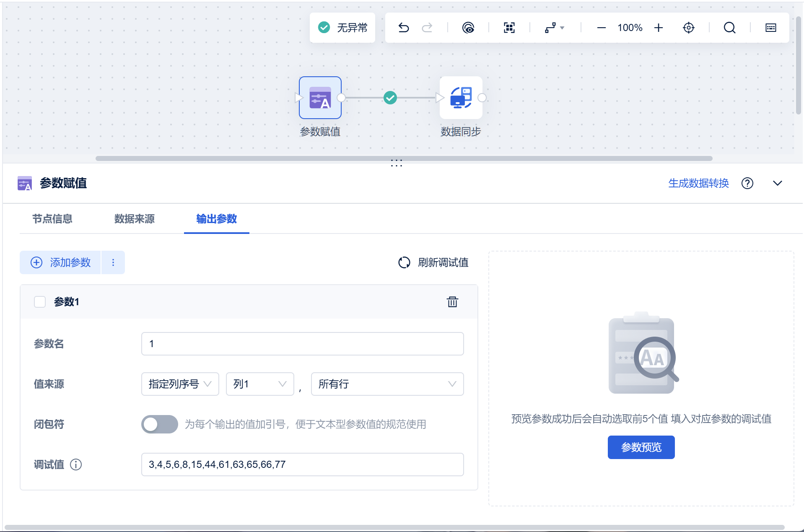Click the locate/center canvas target icon
Screen dimensions: 804x532
(689, 28)
